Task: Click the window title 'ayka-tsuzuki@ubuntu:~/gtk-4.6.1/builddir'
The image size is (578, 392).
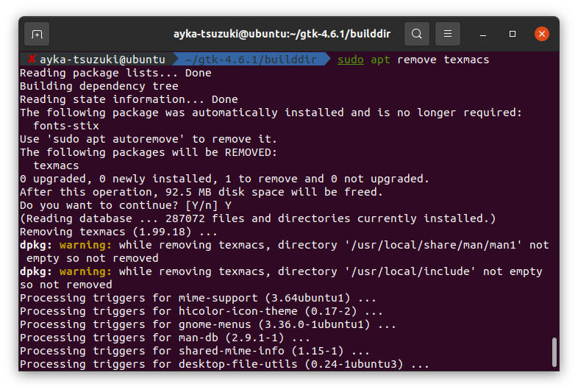Action: (282, 34)
